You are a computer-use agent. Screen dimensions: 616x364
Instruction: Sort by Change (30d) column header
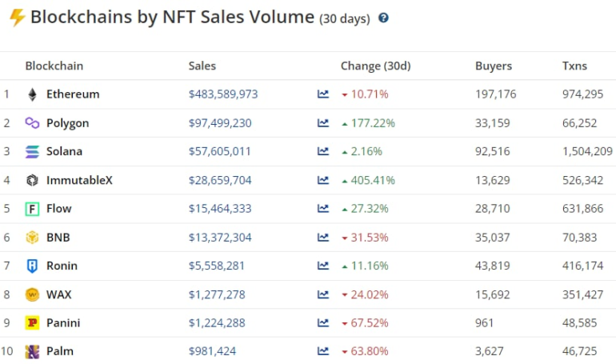375,66
